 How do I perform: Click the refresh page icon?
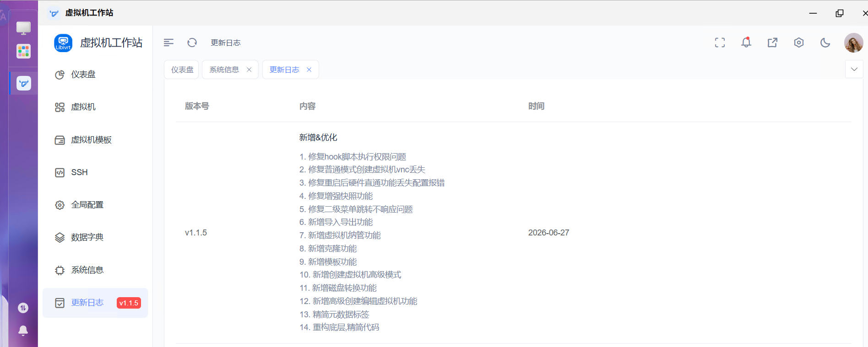[192, 43]
